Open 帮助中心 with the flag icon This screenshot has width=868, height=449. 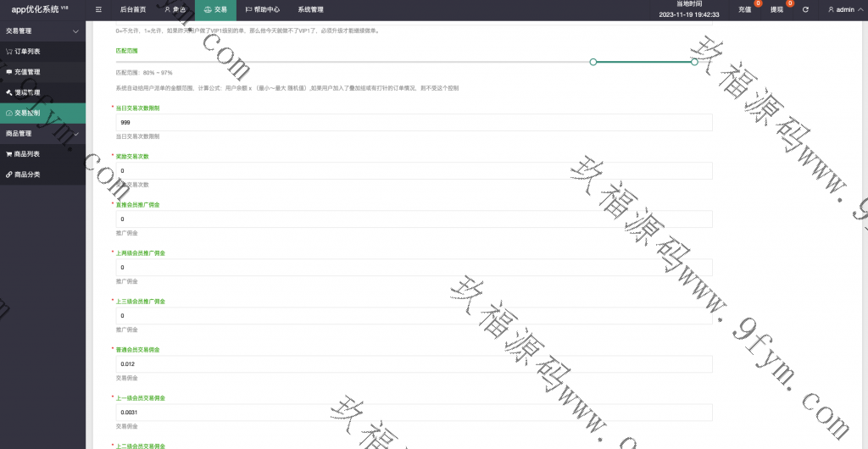[262, 9]
